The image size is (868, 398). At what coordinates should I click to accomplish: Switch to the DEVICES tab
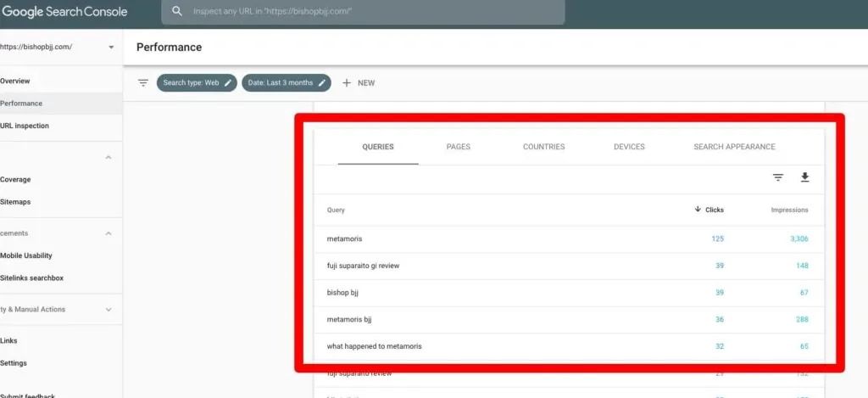(629, 147)
